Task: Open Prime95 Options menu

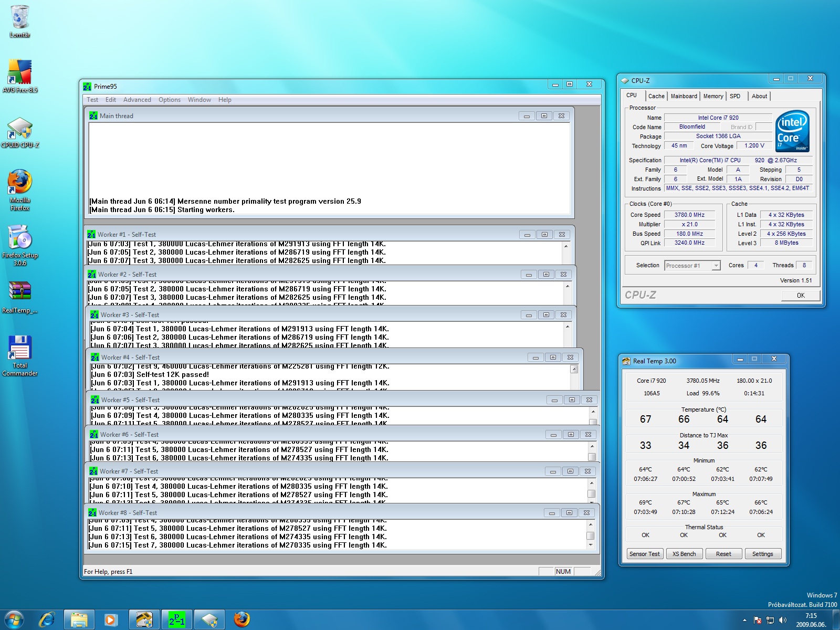Action: pyautogui.click(x=170, y=100)
